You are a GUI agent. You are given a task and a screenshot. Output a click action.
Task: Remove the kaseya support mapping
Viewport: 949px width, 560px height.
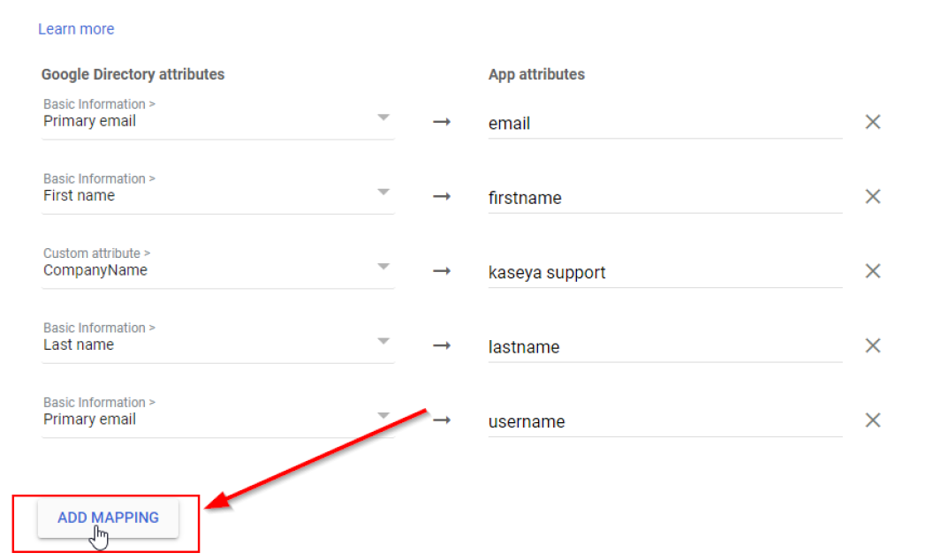coord(872,271)
